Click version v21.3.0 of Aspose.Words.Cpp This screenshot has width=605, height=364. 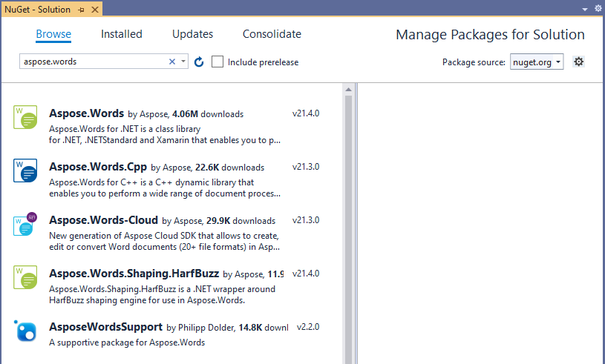tap(306, 167)
